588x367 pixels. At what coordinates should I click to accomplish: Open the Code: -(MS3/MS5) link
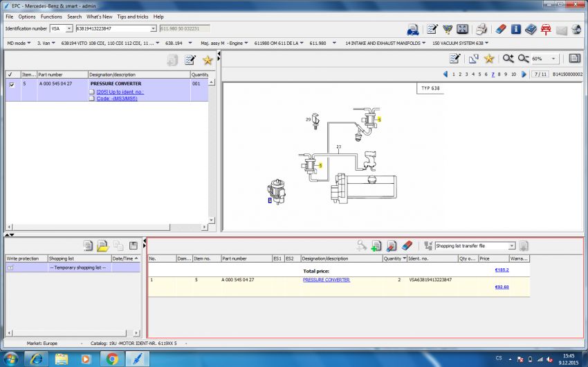117,99
